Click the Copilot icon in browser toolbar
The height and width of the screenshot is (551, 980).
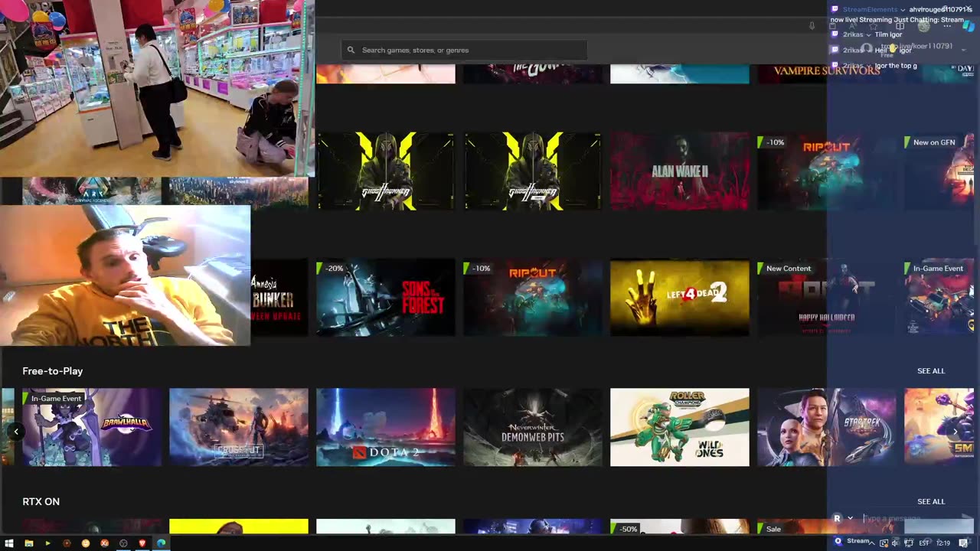[x=968, y=26]
